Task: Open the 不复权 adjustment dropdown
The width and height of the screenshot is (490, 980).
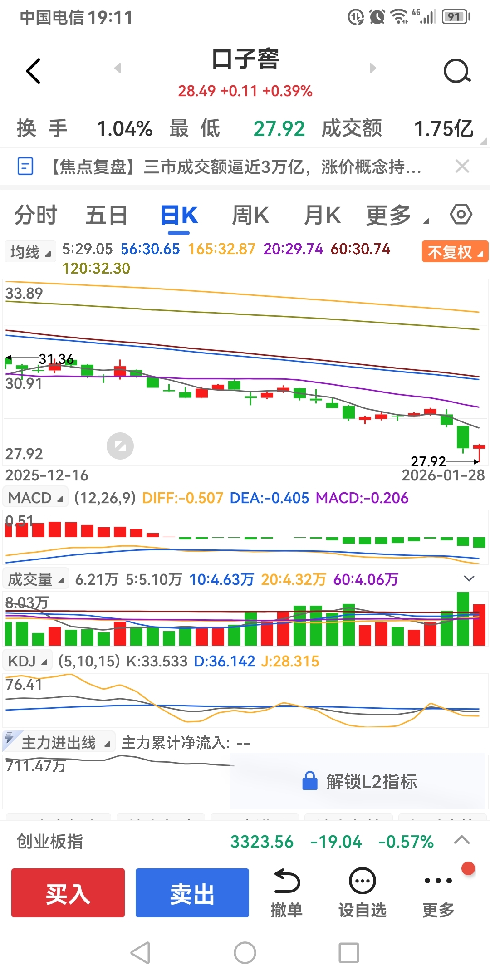Action: click(x=455, y=252)
